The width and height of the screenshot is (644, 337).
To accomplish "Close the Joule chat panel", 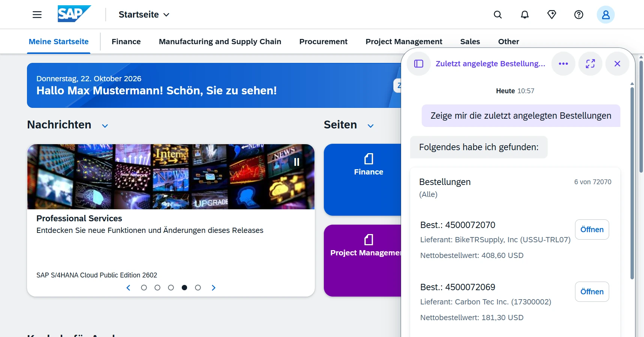I will coord(617,64).
